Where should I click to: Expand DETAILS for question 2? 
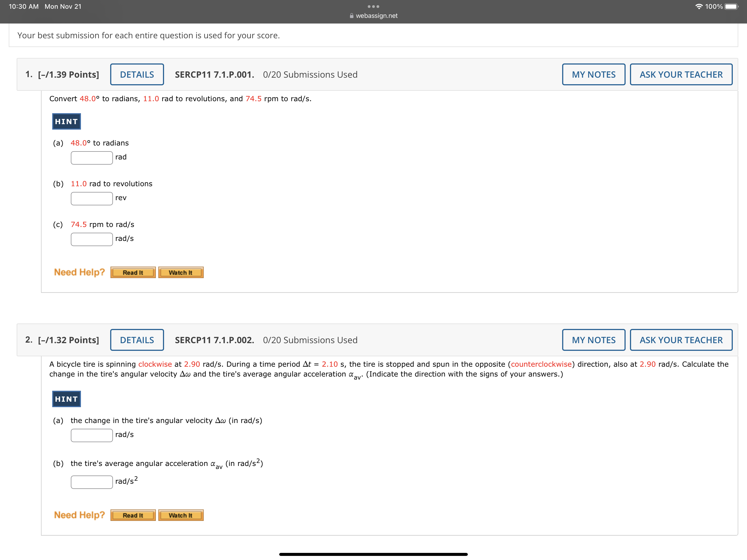[x=137, y=340]
